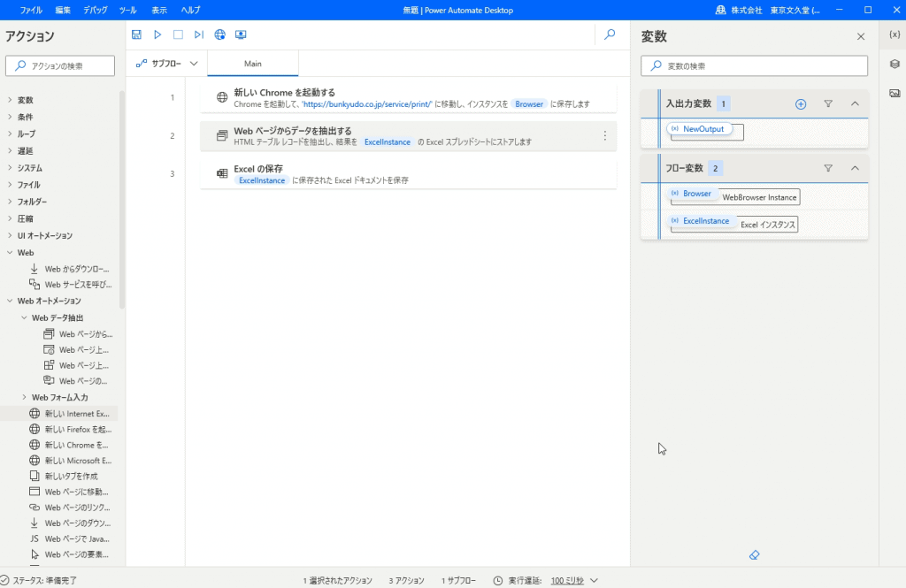Filter the フロー変数 list
This screenshot has width=906, height=588.
828,168
